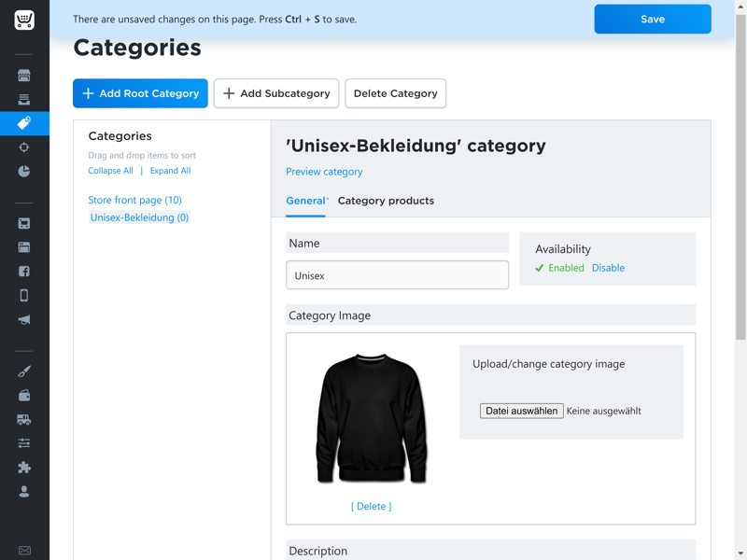Image resolution: width=747 pixels, height=560 pixels.
Task: Disable the category availability
Action: click(608, 268)
